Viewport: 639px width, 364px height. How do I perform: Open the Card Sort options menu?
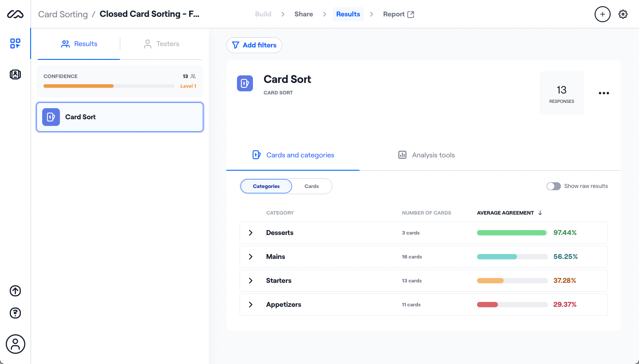tap(604, 93)
